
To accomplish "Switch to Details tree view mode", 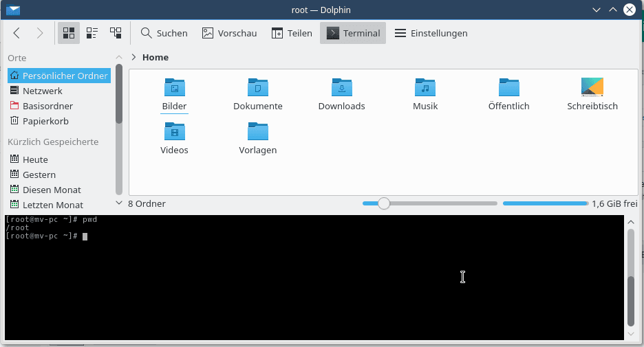I will point(116,33).
